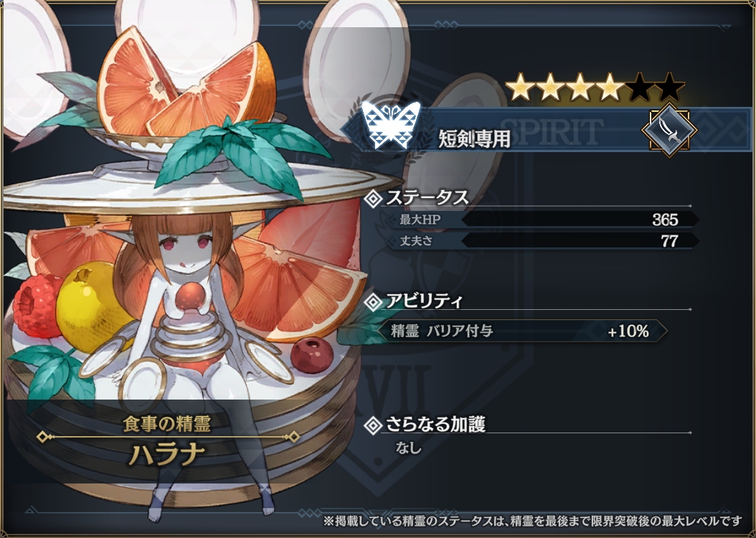Click the なし text under さらなる加護
This screenshot has height=538, width=756.
(408, 448)
